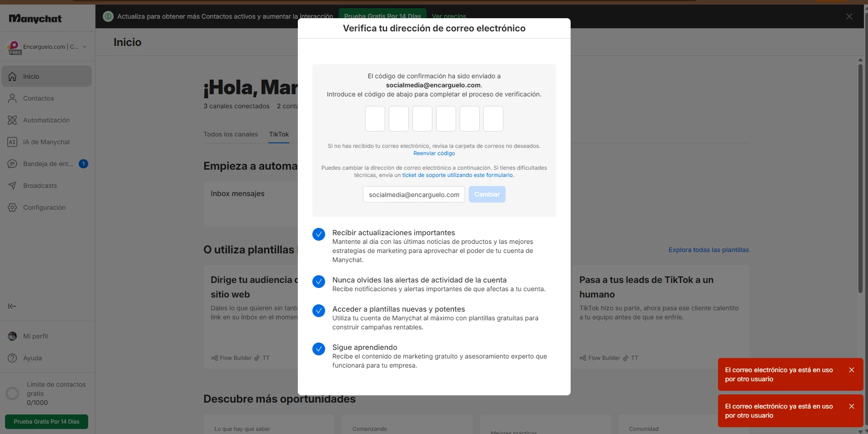Open the Pasa a tus leads template card
This screenshot has width=868, height=434.
661,317
